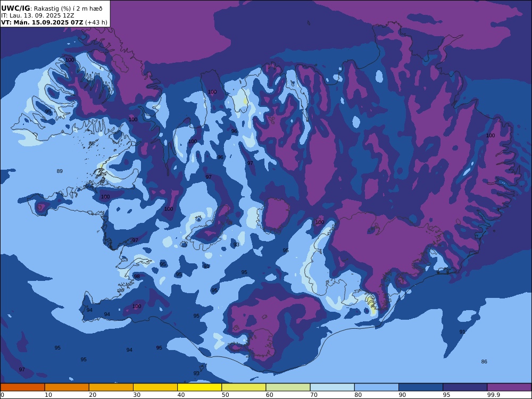Select the dark indigo 95–99.9 legend swatch
This screenshot has height=399, width=532.
(465, 387)
